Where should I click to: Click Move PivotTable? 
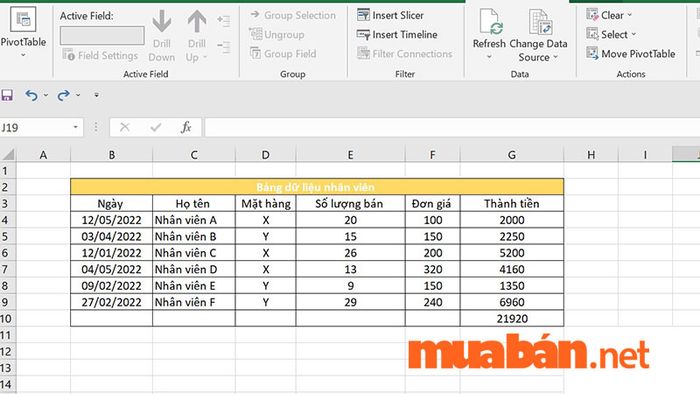[x=631, y=54]
